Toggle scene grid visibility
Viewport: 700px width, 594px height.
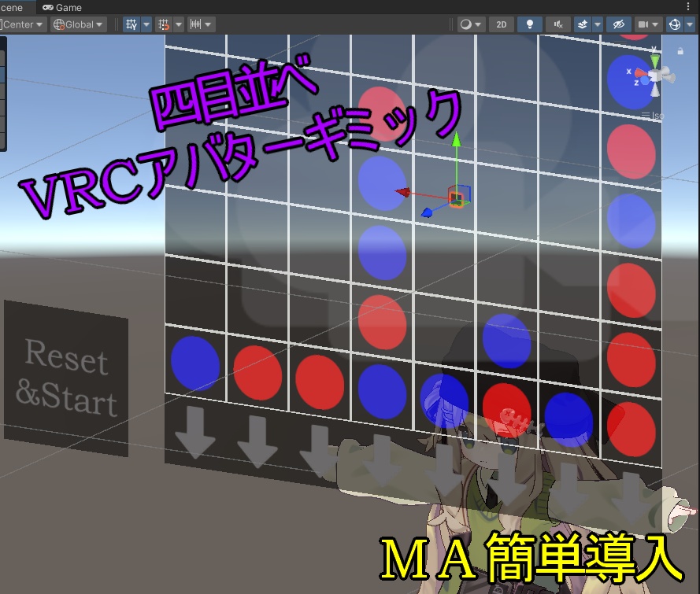coord(131,24)
